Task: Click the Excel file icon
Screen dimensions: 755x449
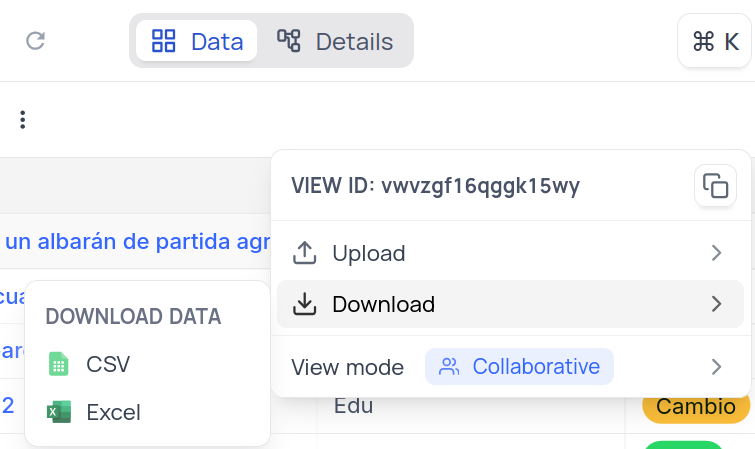Action: (x=59, y=412)
